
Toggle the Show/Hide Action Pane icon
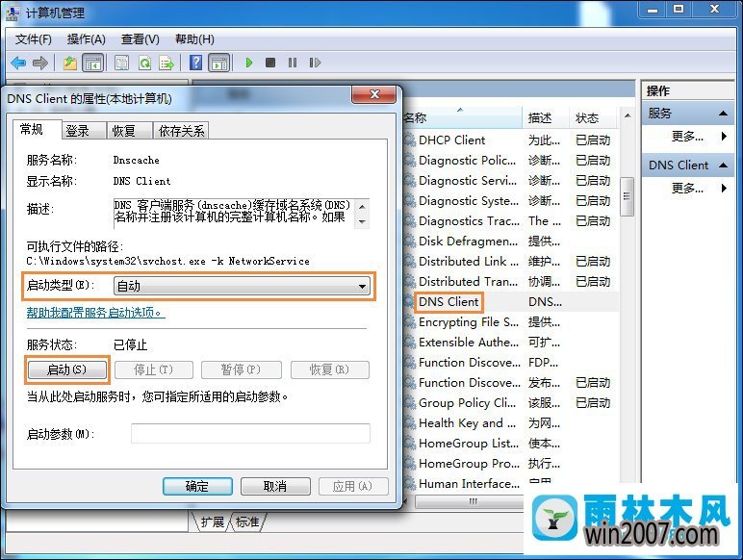point(219,63)
